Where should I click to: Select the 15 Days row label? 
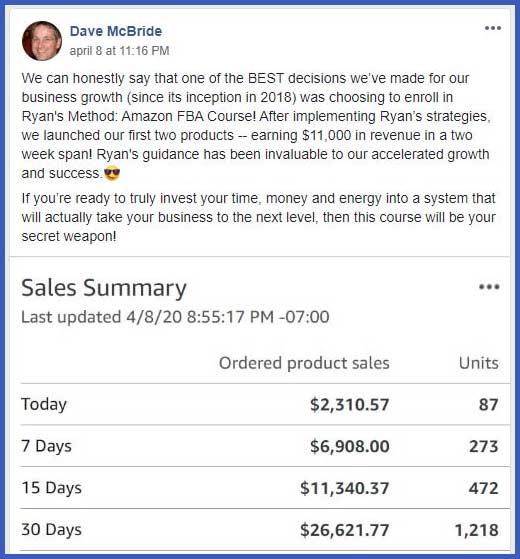(51, 488)
